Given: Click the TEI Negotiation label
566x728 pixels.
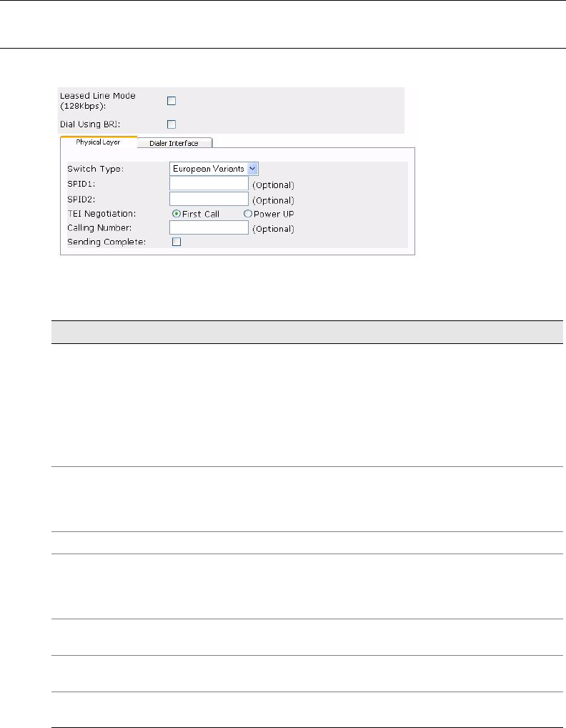Looking at the screenshot, I should 101,214.
